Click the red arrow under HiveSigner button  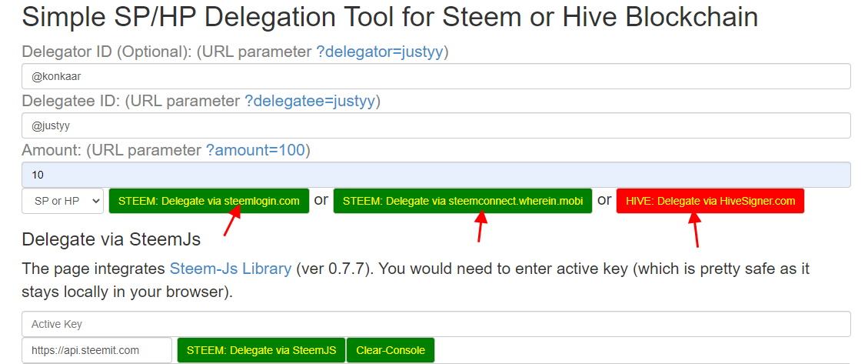click(695, 229)
